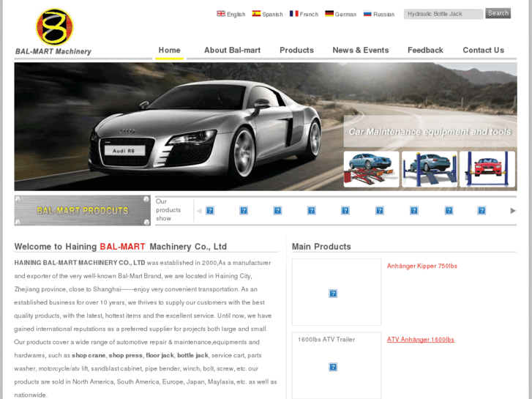Click the second product placeholder in carousel

244,211
